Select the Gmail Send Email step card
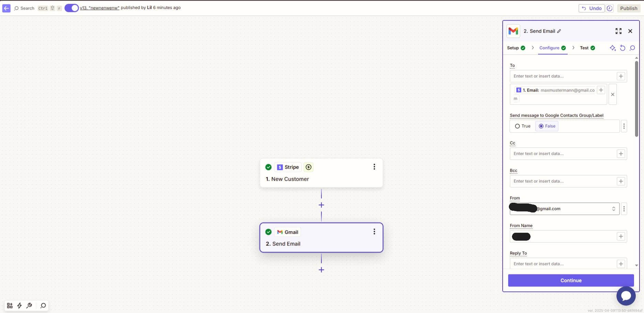 (321, 238)
